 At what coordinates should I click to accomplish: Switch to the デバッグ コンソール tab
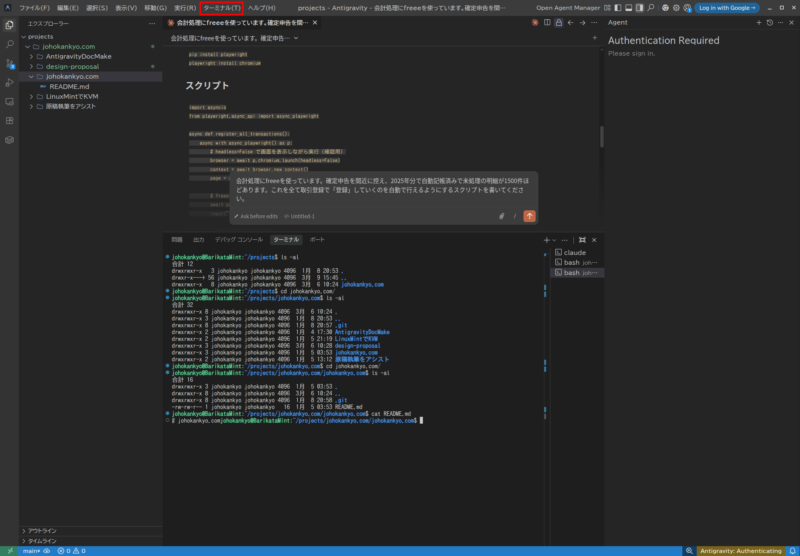238,240
